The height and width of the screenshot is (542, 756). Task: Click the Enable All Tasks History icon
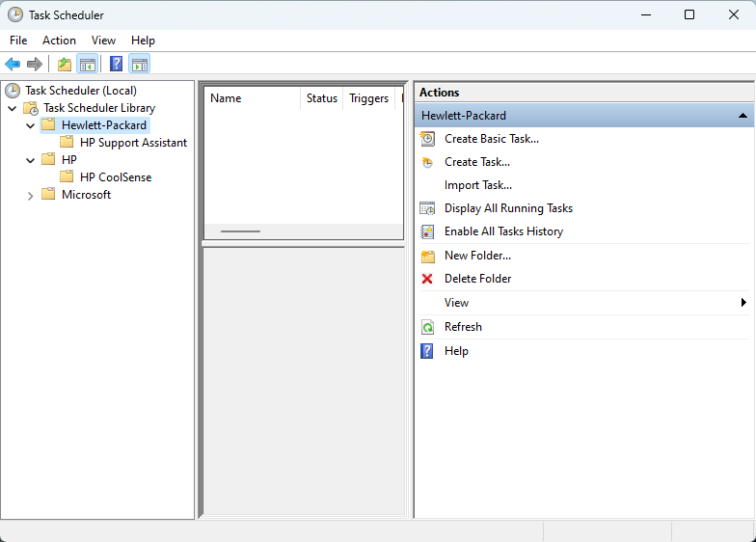click(x=428, y=231)
